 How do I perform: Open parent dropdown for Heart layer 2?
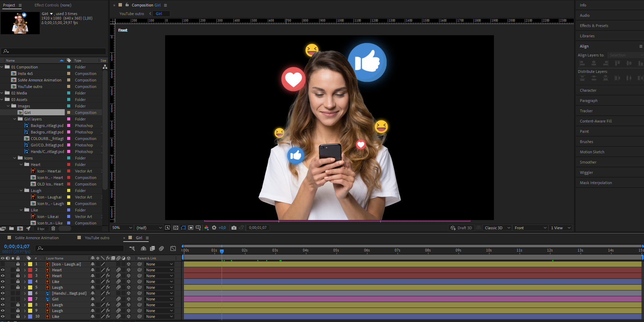tap(159, 270)
